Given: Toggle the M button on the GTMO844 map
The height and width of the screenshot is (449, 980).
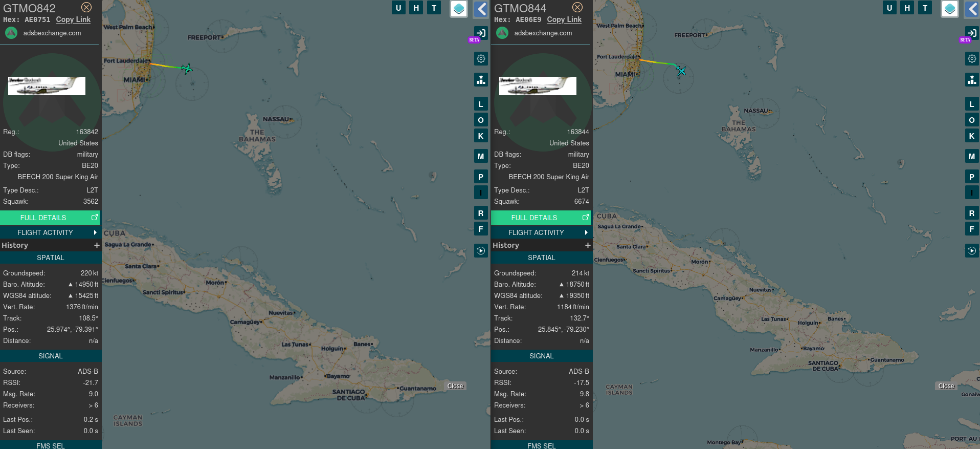Looking at the screenshot, I should click(x=972, y=157).
